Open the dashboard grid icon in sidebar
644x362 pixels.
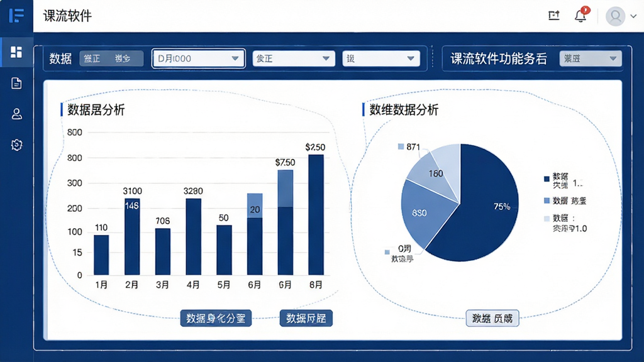point(16,52)
